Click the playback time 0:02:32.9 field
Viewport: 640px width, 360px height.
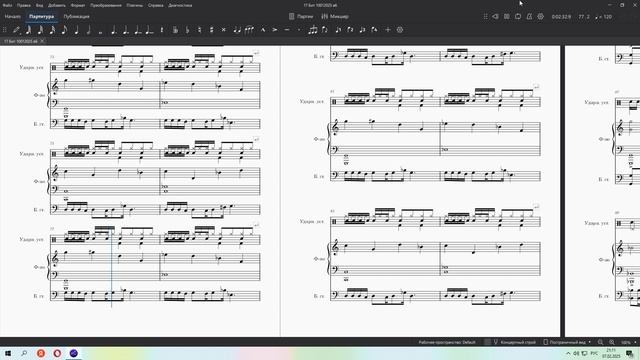point(561,17)
